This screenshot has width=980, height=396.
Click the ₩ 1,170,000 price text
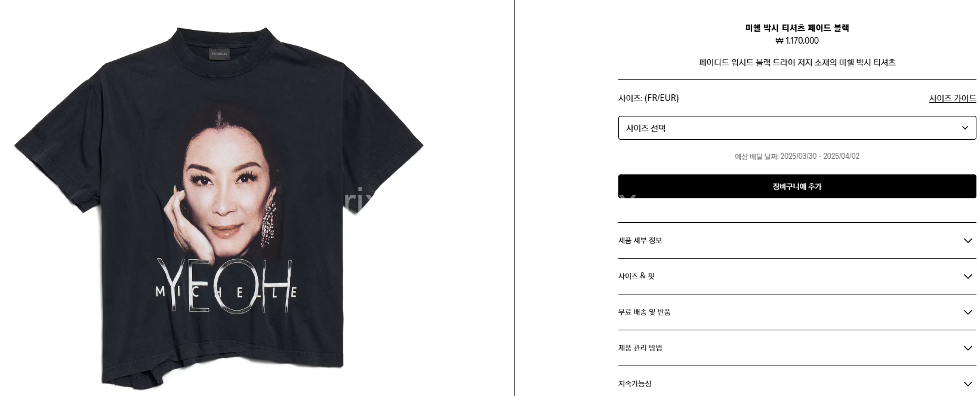(x=797, y=41)
